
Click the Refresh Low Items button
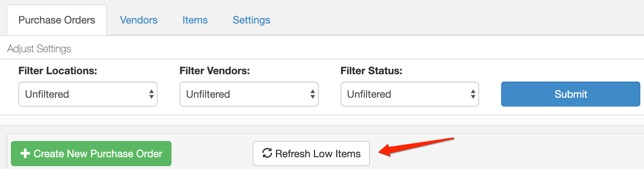click(x=311, y=154)
